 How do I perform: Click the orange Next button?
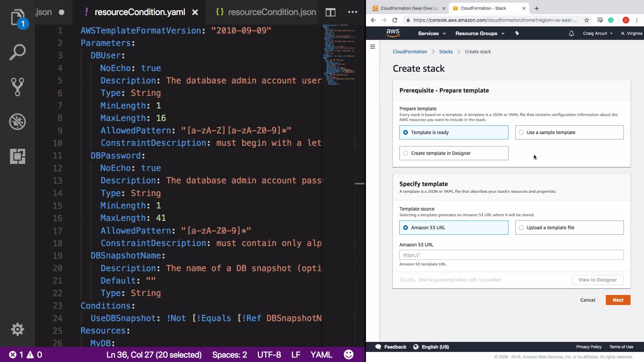click(x=618, y=300)
